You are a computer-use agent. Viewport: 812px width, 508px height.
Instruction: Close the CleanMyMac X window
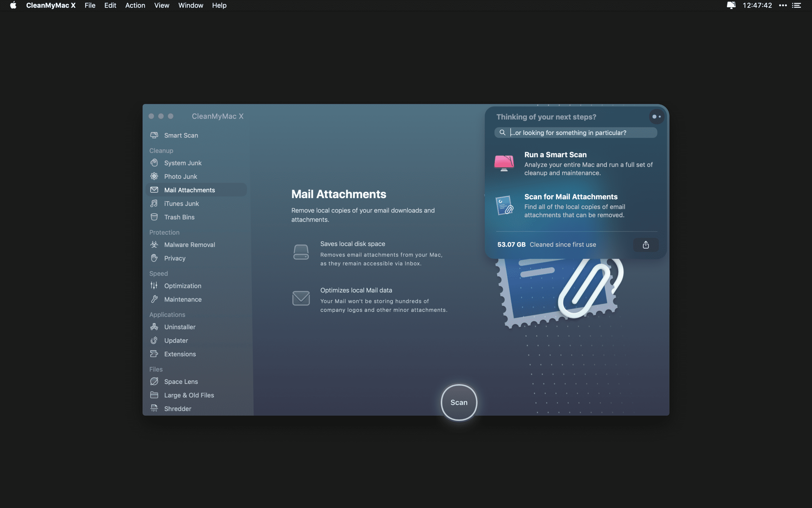point(151,116)
